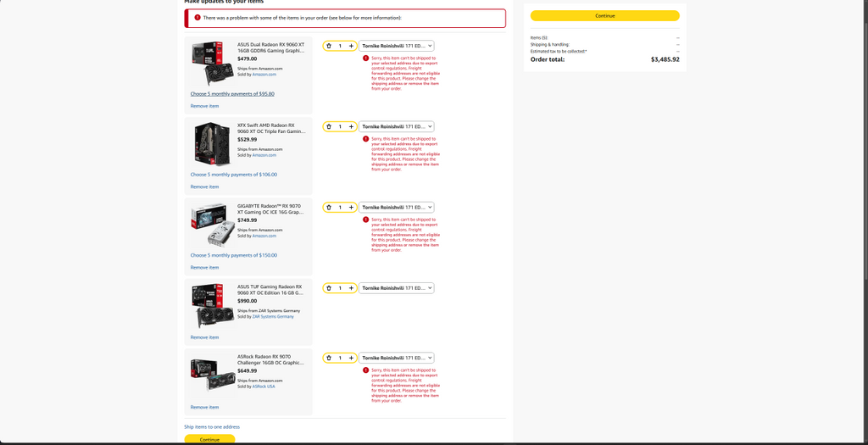Click the Items (5) label
Viewport: 868px width, 445px height.
coord(538,37)
